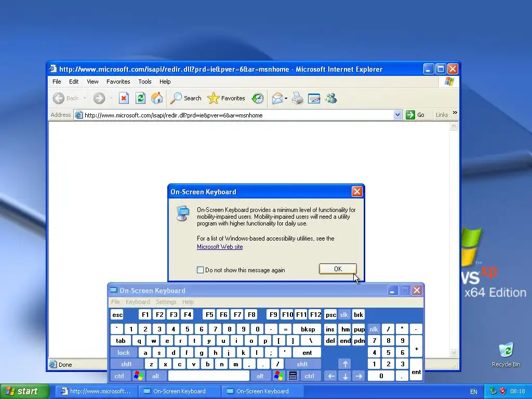Click the down arrow key on On-Screen Keyboard
The height and width of the screenshot is (399, 532).
tap(345, 376)
